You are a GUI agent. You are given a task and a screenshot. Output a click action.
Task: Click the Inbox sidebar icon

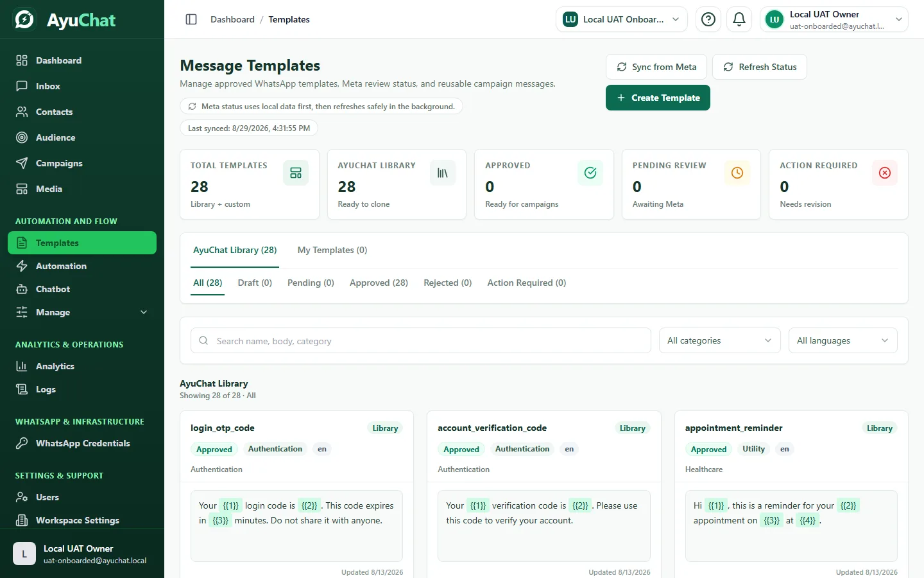22,86
